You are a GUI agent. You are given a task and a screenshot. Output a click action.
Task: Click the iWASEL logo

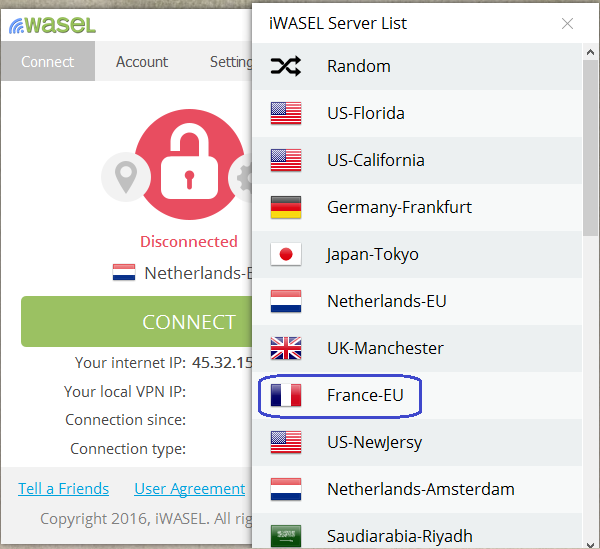click(x=52, y=25)
